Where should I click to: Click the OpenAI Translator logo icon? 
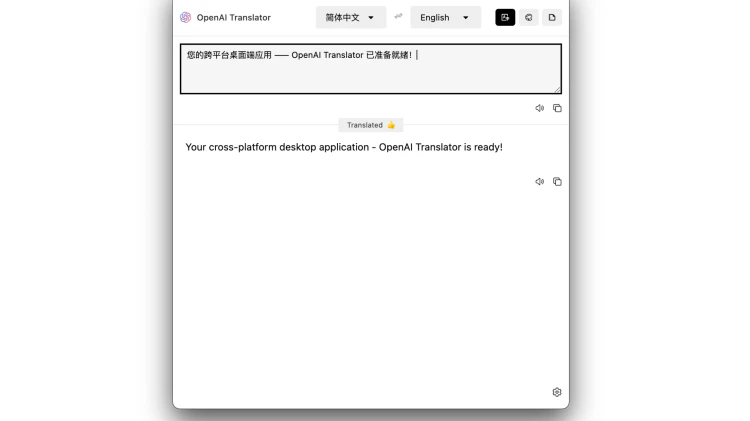[186, 18]
